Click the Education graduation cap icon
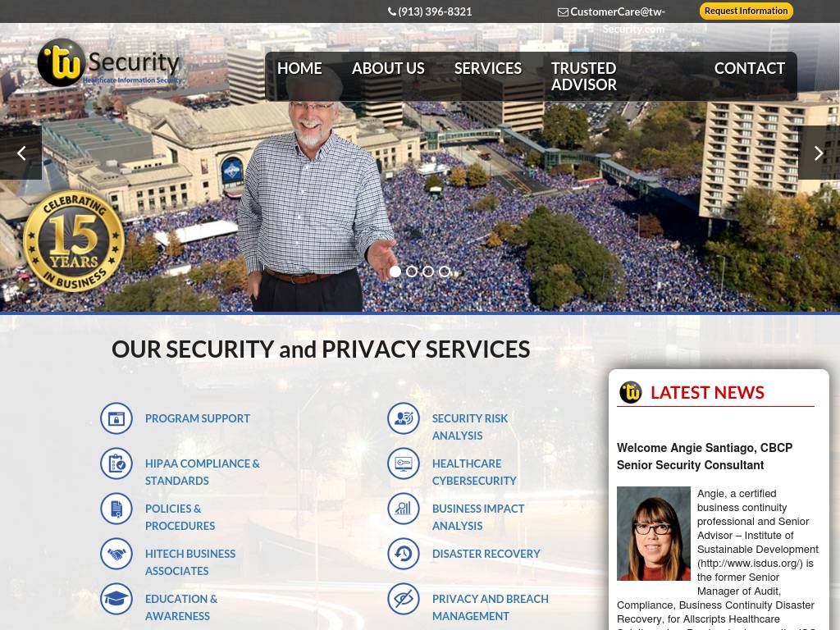This screenshot has height=630, width=840. (116, 598)
